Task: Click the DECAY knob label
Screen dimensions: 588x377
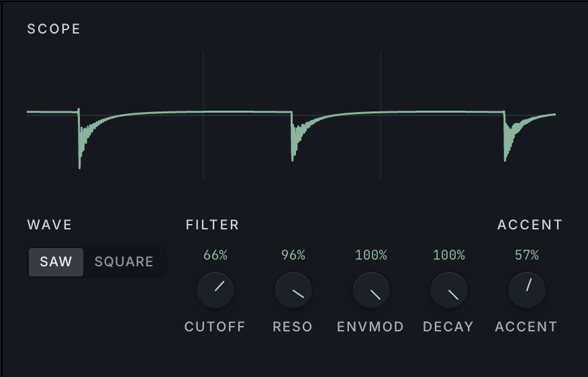Action: pyautogui.click(x=448, y=327)
